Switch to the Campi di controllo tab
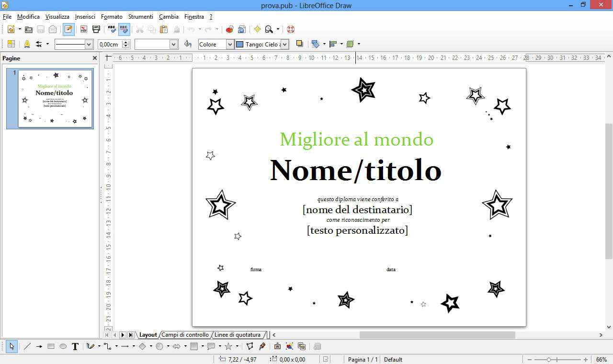The height and width of the screenshot is (364, 613). coord(185,335)
